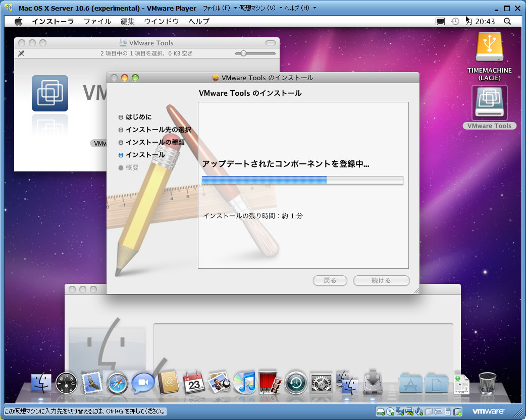Open Safari from the Dock
526x420 pixels.
117,384
